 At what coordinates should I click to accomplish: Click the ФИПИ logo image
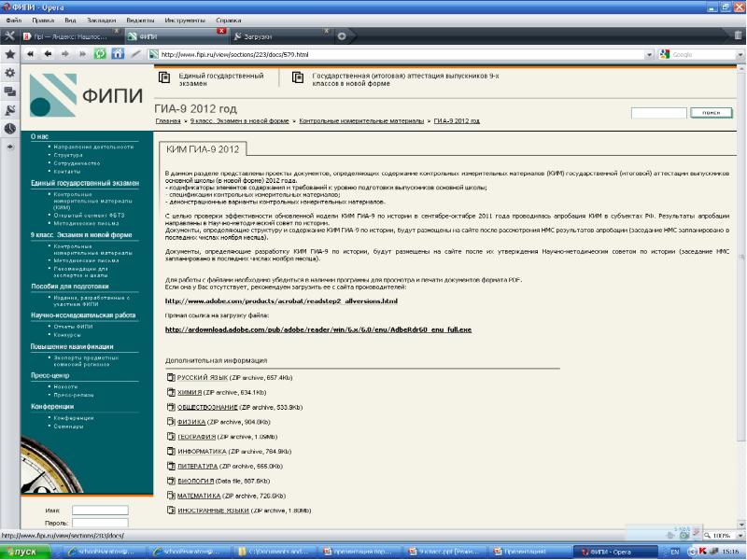coord(86,95)
